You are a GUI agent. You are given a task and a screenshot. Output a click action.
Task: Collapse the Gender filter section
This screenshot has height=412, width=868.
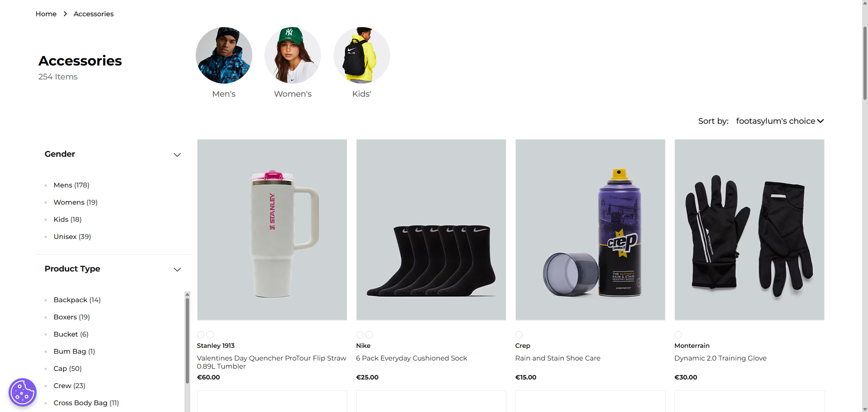pyautogui.click(x=177, y=154)
